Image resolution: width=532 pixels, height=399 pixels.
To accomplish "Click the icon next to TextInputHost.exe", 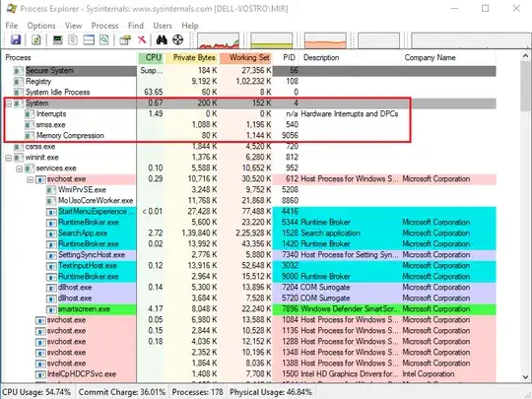I will tap(51, 266).
